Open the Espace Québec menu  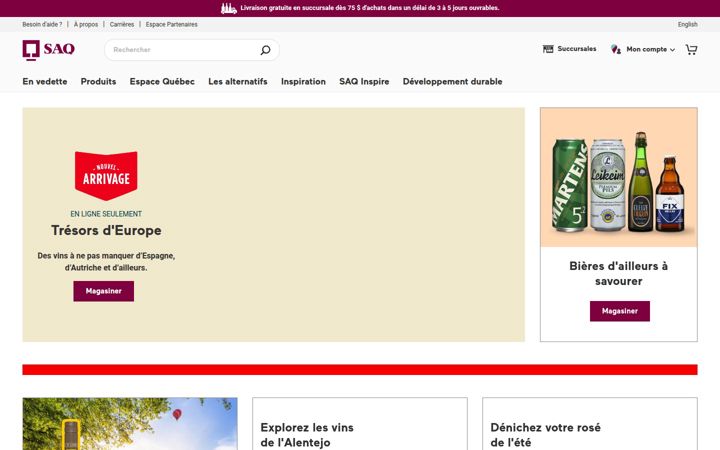(162, 81)
